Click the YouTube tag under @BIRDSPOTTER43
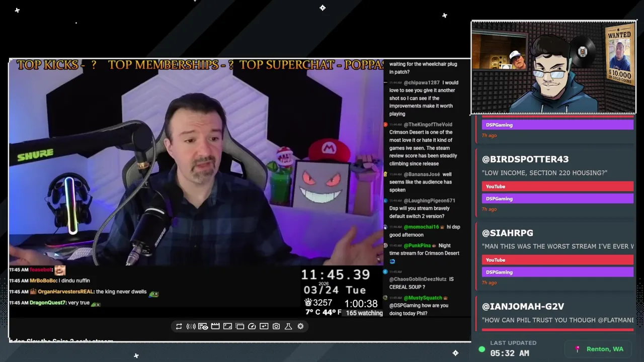 [x=557, y=187]
